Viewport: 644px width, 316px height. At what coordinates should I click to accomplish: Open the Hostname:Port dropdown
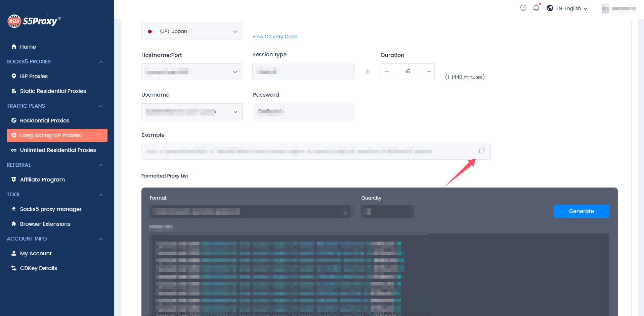pyautogui.click(x=192, y=72)
